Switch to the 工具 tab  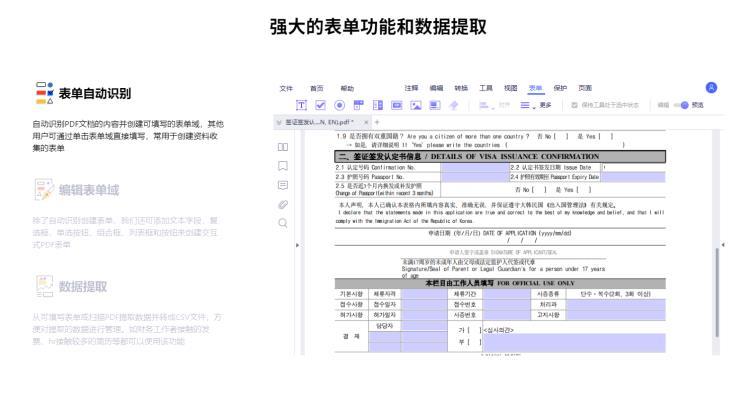point(486,88)
